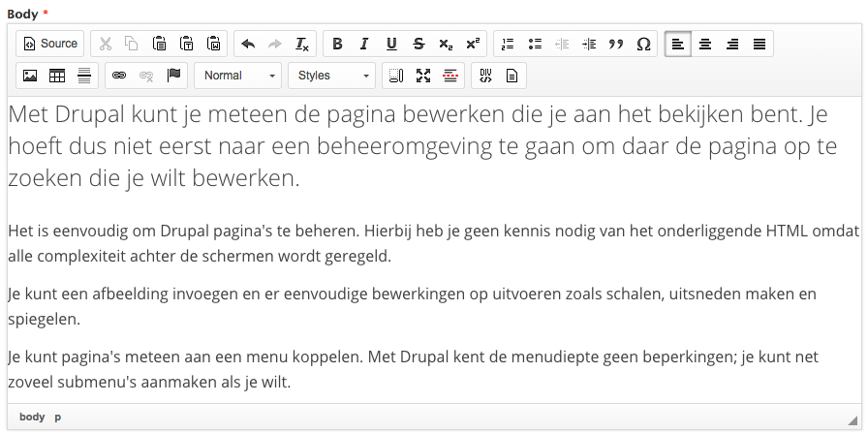This screenshot has height=434, width=868.
Task: Grab the editor resize handle
Action: (x=852, y=420)
